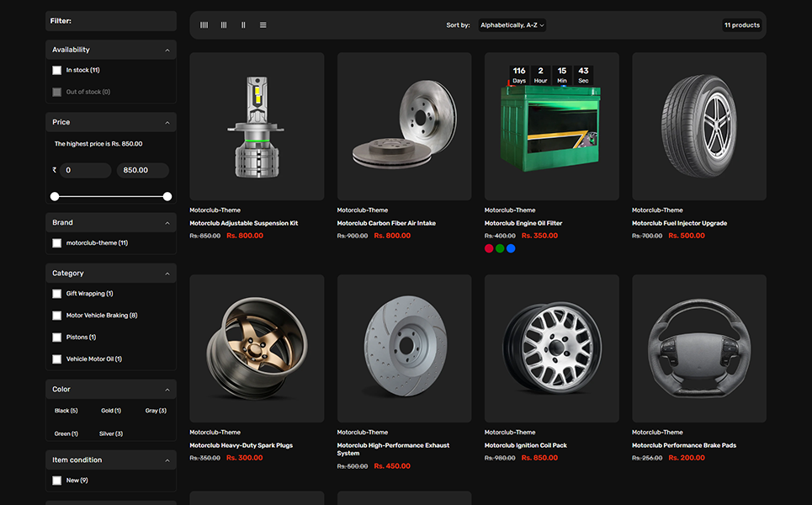Select the Pistons category checkbox

[x=57, y=338]
